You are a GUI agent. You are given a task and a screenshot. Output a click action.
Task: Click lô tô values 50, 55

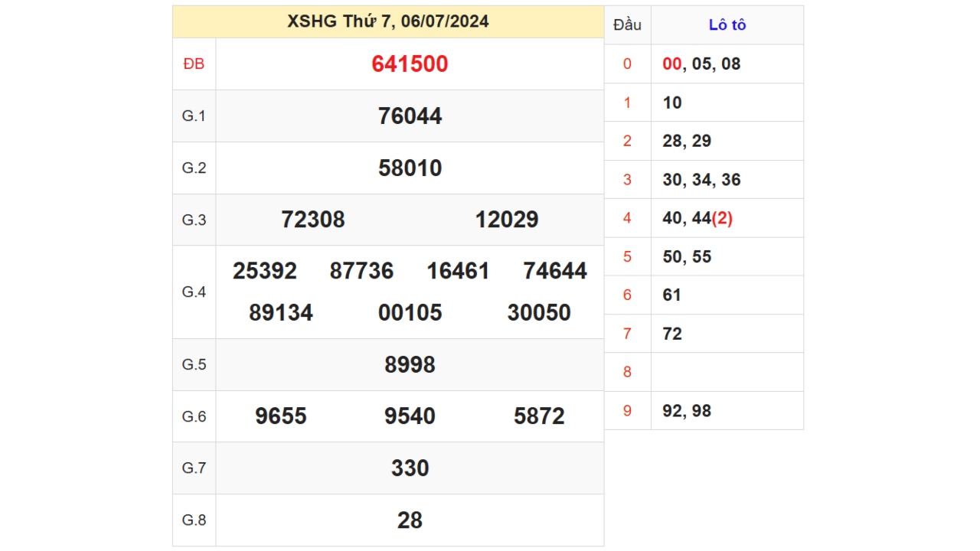tap(687, 257)
